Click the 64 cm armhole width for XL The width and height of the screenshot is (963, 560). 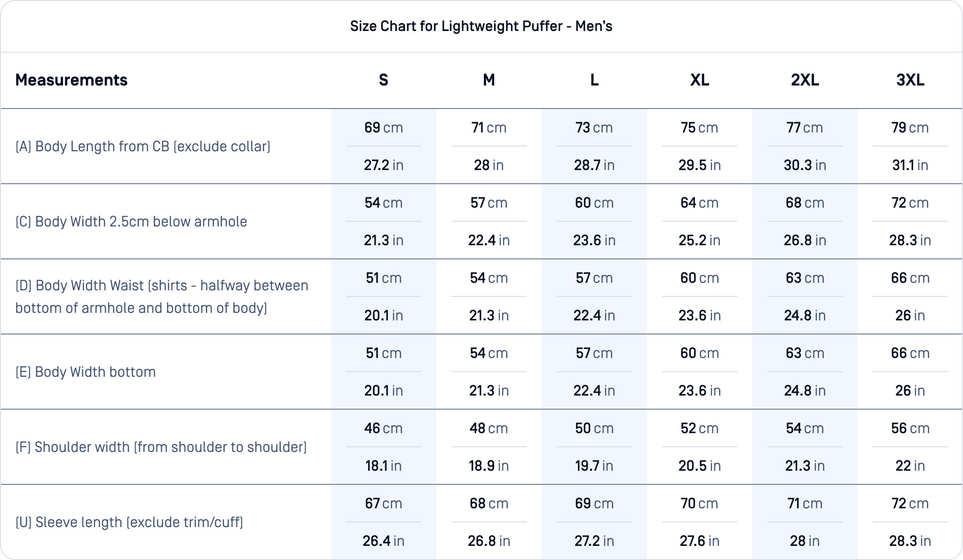(x=700, y=203)
